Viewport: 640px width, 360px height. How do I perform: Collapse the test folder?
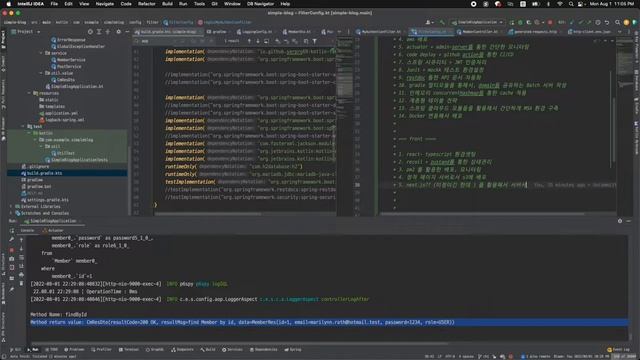[23, 127]
